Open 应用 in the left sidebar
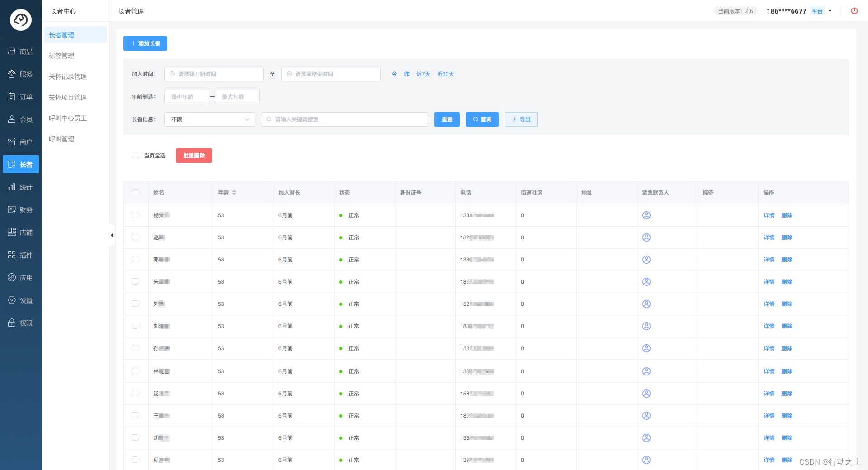The height and width of the screenshot is (470, 868). pyautogui.click(x=21, y=278)
